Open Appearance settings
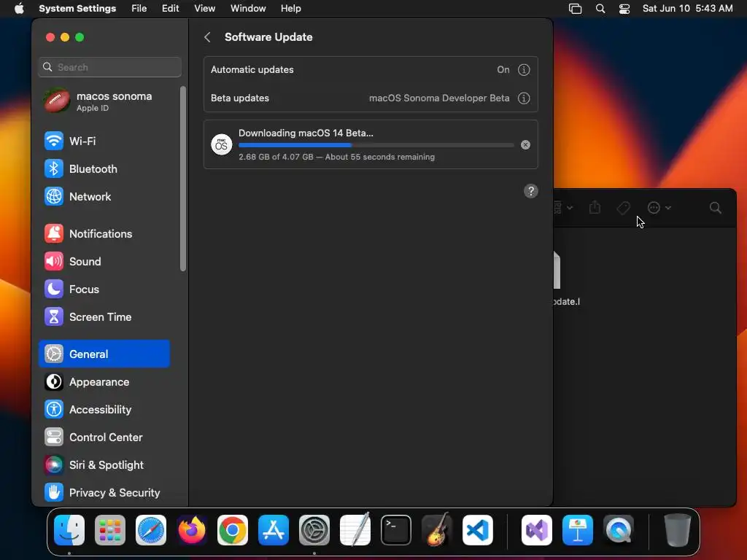Image resolution: width=747 pixels, height=560 pixels. [104, 382]
